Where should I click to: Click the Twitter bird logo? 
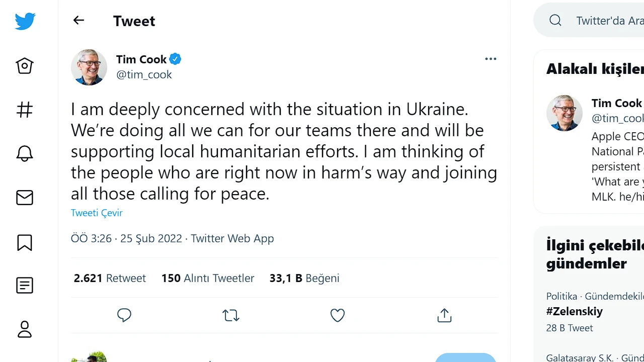[x=25, y=21]
